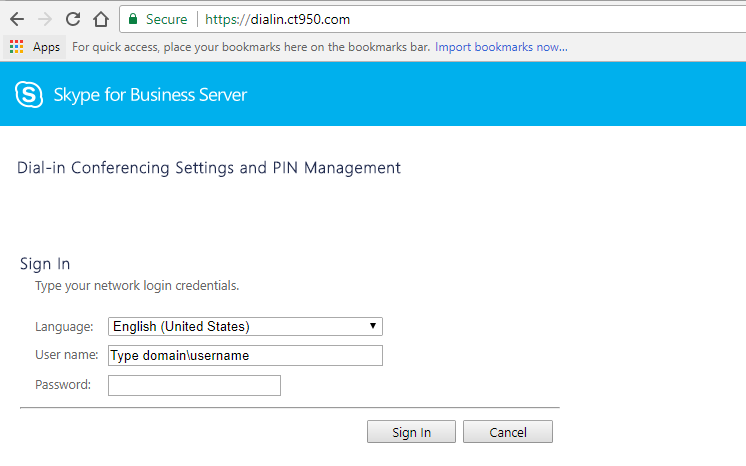Image resolution: width=746 pixels, height=466 pixels.
Task: Open the home page via house icon
Action: (101, 20)
